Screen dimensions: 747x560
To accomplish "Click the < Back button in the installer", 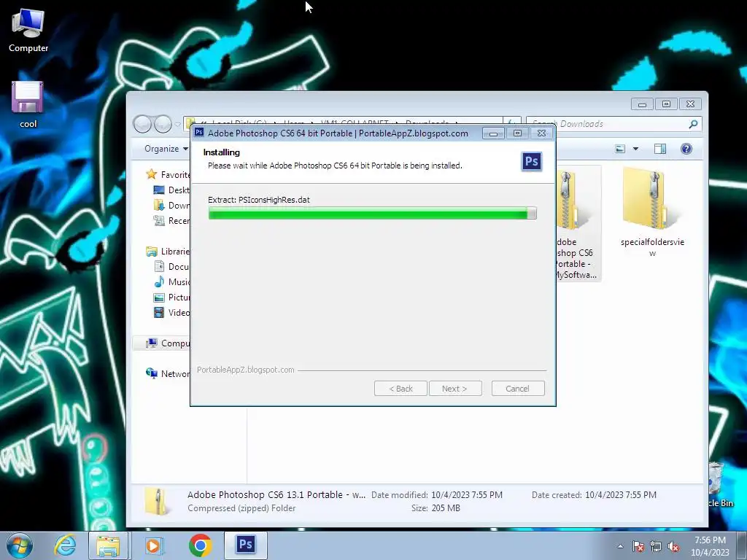I will [400, 389].
